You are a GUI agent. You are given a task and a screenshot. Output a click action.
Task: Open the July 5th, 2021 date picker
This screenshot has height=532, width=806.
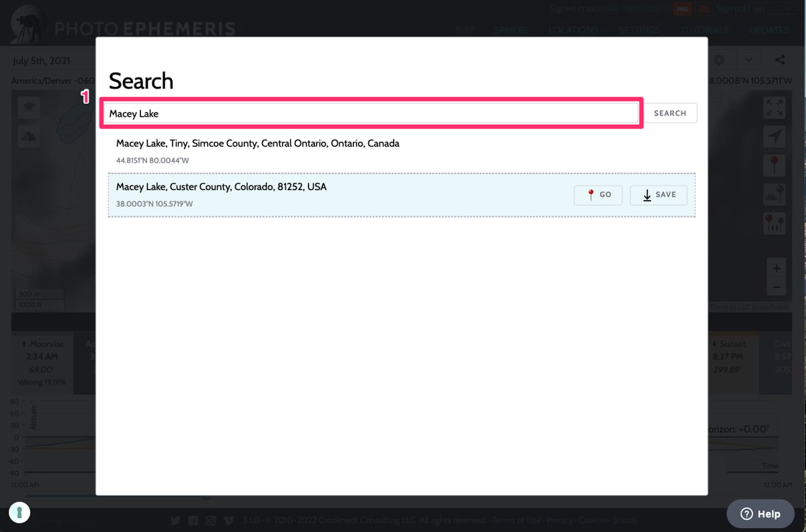[x=42, y=60]
